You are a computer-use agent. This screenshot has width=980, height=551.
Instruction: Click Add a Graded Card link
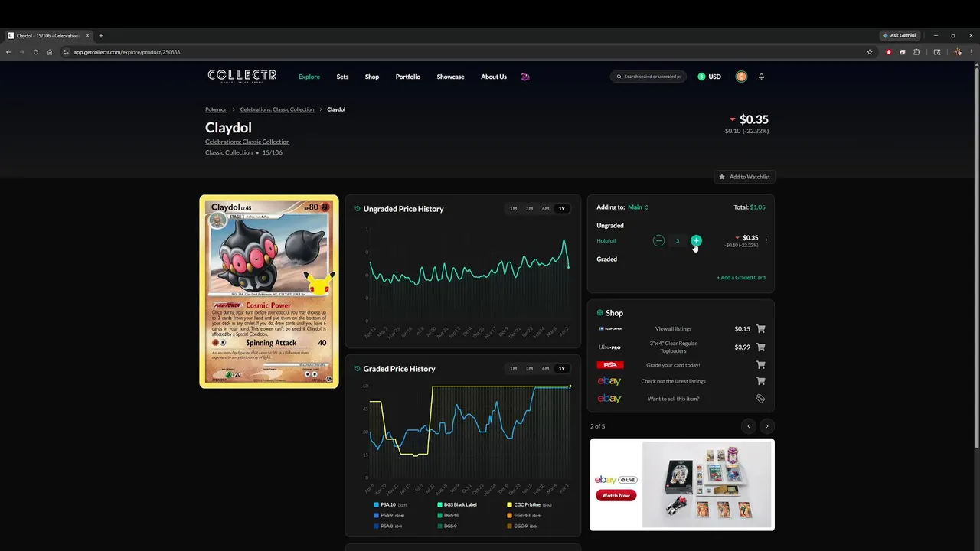pos(741,278)
